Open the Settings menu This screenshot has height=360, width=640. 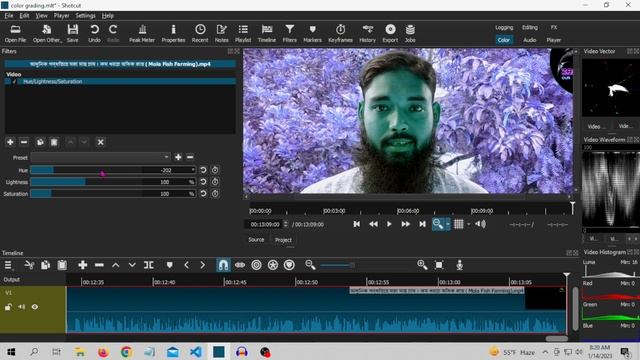pyautogui.click(x=85, y=16)
